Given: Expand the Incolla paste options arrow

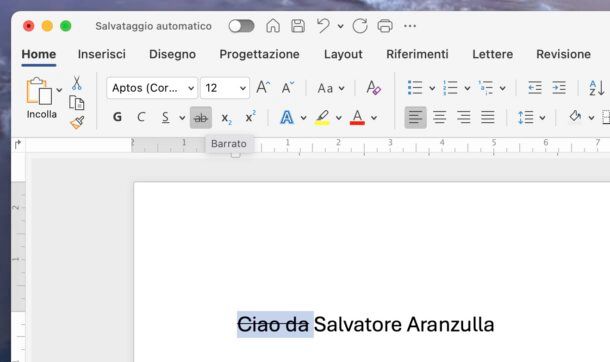Looking at the screenshot, I should tap(59, 90).
